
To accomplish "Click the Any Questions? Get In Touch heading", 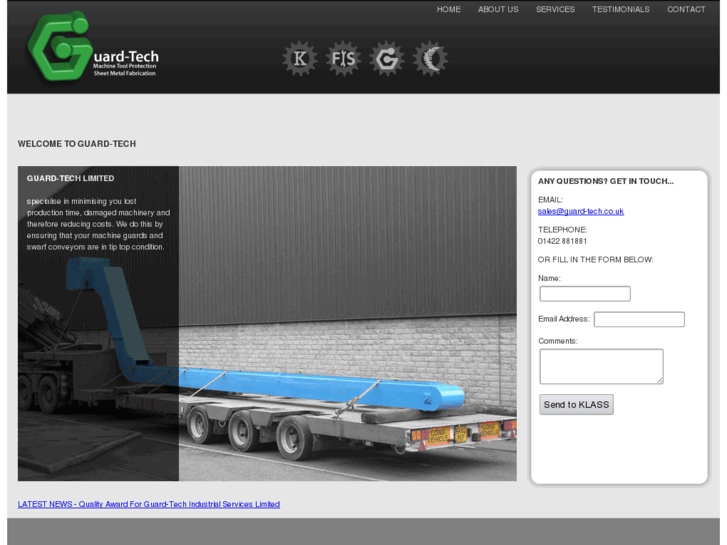I will pos(606,181).
